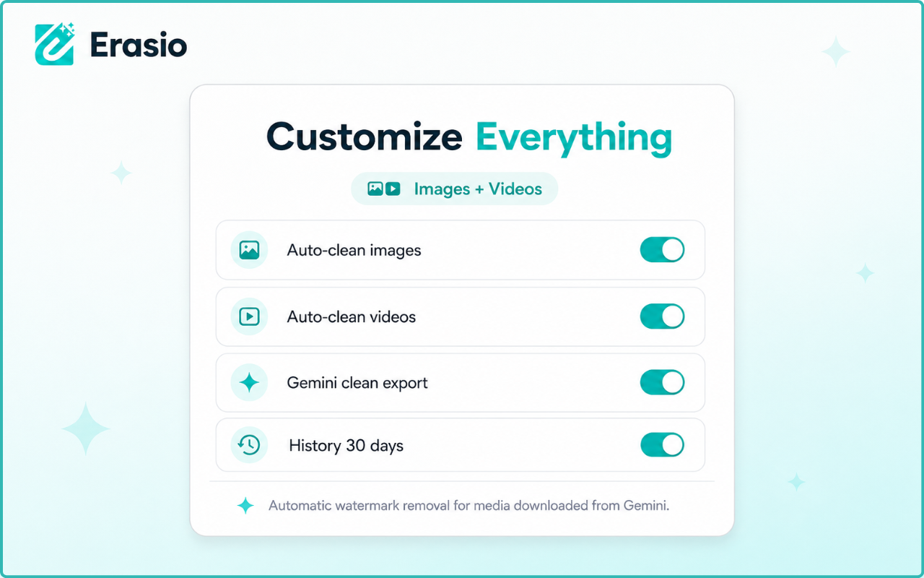The image size is (924, 578).
Task: Click the sparkle icon beside Gemini clean export
Action: [249, 382]
